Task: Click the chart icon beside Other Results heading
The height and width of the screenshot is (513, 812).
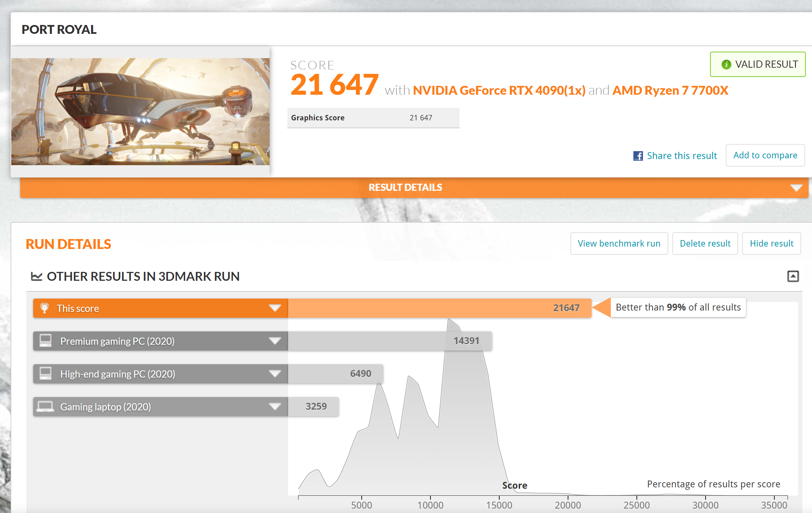Action: [37, 276]
